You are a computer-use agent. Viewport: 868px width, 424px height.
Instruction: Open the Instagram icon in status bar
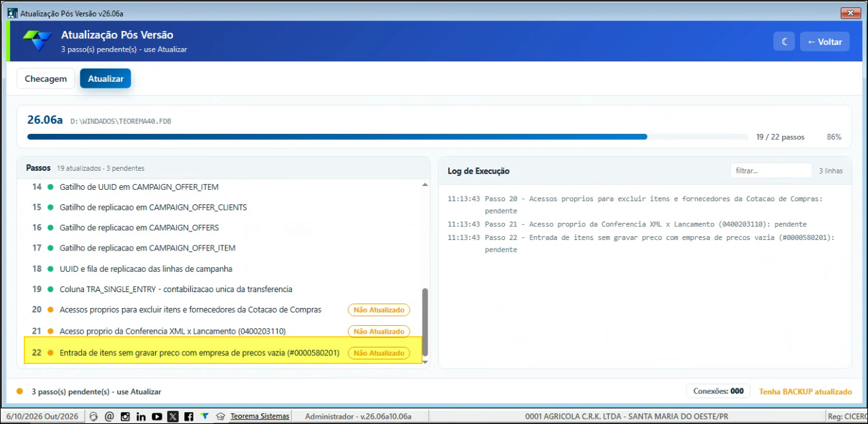click(125, 416)
